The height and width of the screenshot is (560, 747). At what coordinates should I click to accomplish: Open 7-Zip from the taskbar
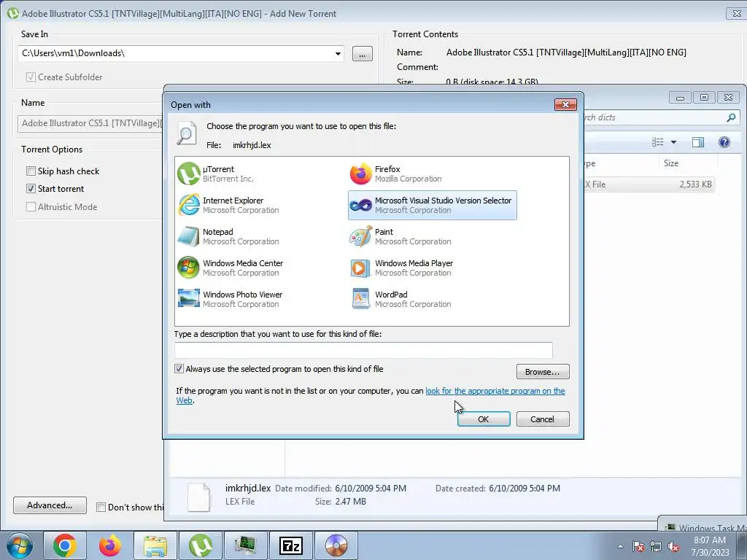(x=291, y=545)
